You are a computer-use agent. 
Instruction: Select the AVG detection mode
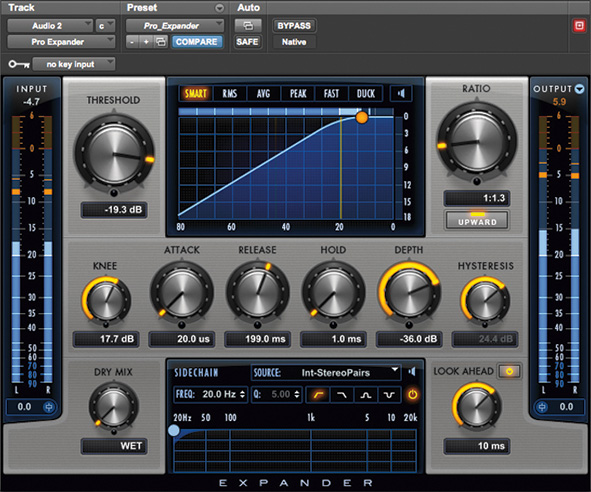click(263, 93)
